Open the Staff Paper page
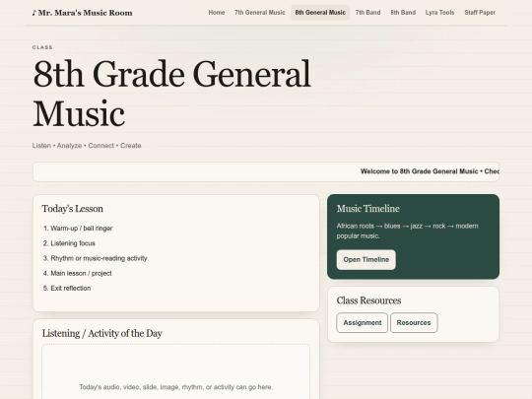Image resolution: width=532 pixels, height=399 pixels. click(x=480, y=13)
